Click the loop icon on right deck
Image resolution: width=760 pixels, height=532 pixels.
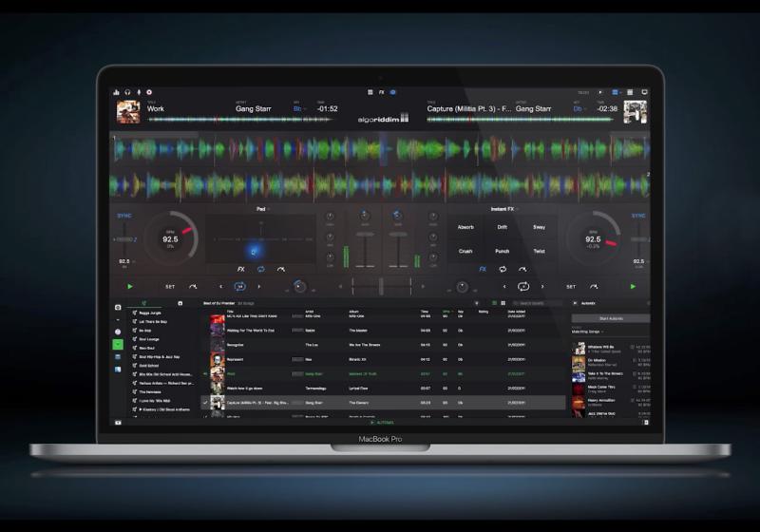tap(522, 286)
